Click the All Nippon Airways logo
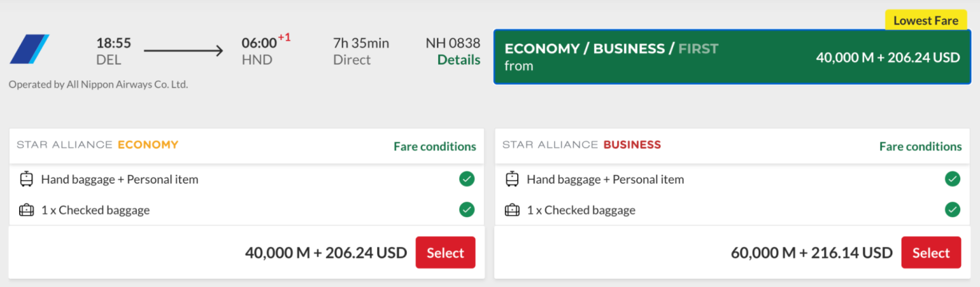Screen dimensions: 980x287 coord(29,49)
